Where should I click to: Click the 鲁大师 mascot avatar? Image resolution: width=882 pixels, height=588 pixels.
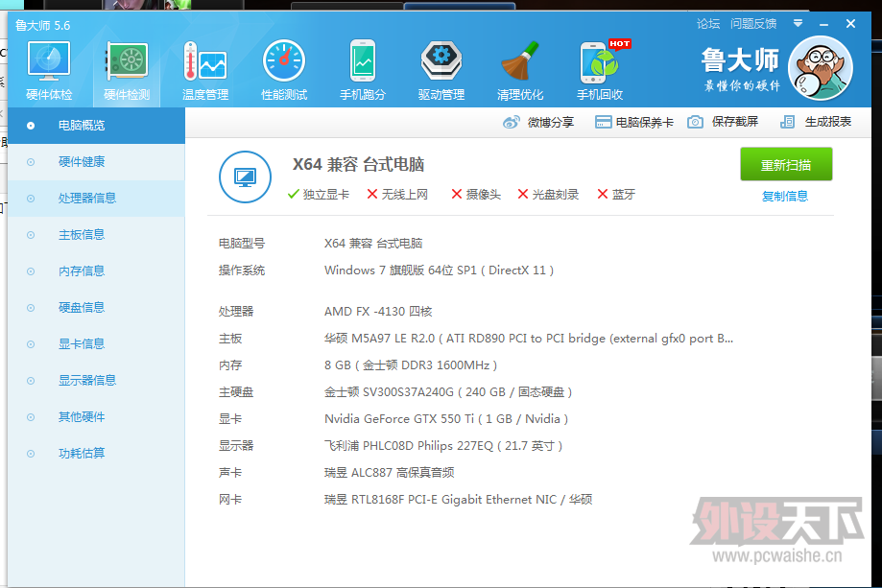pyautogui.click(x=821, y=68)
